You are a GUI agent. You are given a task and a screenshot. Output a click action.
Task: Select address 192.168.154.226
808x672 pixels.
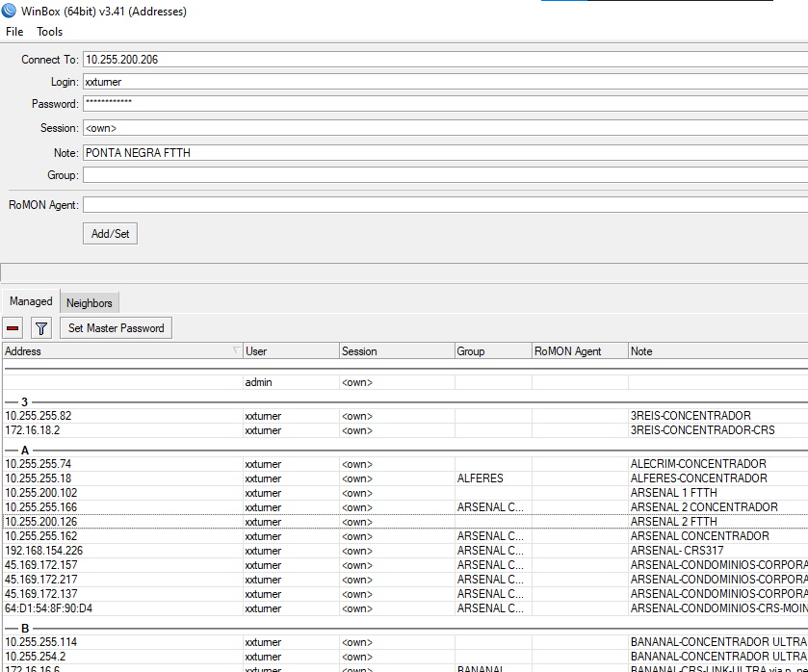[x=43, y=551]
